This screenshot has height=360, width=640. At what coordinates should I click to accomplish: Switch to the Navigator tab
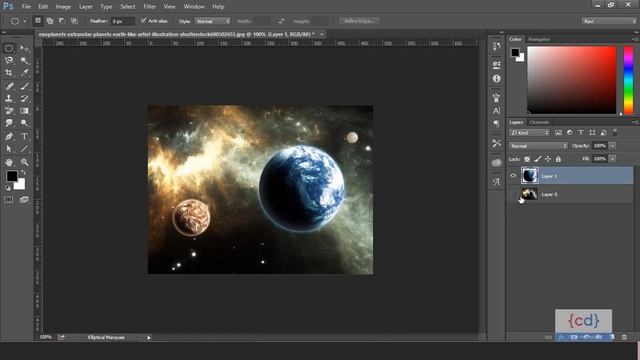point(539,39)
